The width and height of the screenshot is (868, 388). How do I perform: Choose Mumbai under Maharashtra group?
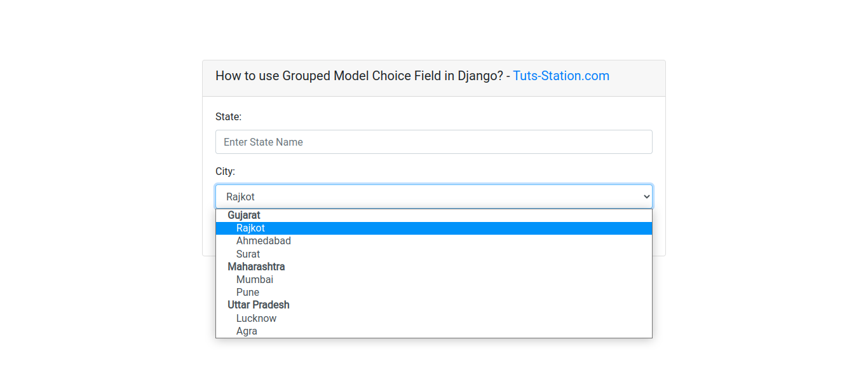click(255, 279)
